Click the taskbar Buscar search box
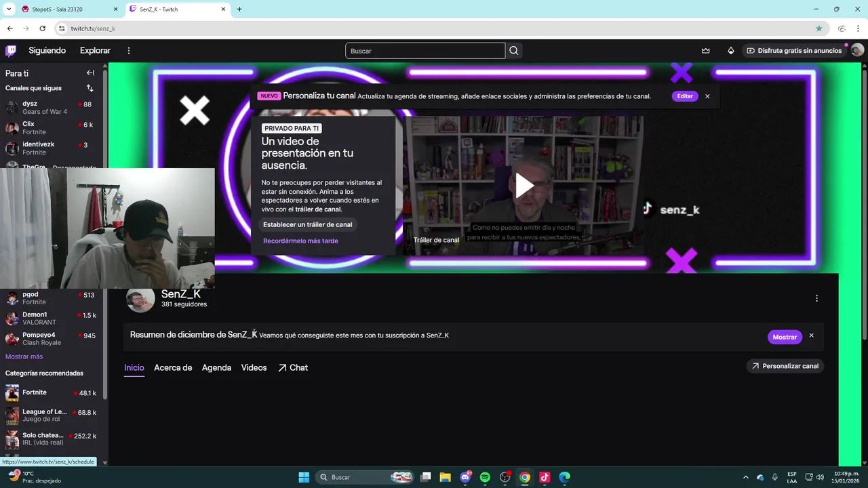 [365, 477]
